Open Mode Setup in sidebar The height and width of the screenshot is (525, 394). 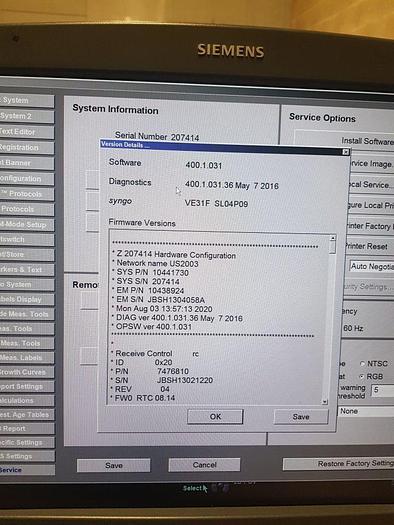pos(27,224)
